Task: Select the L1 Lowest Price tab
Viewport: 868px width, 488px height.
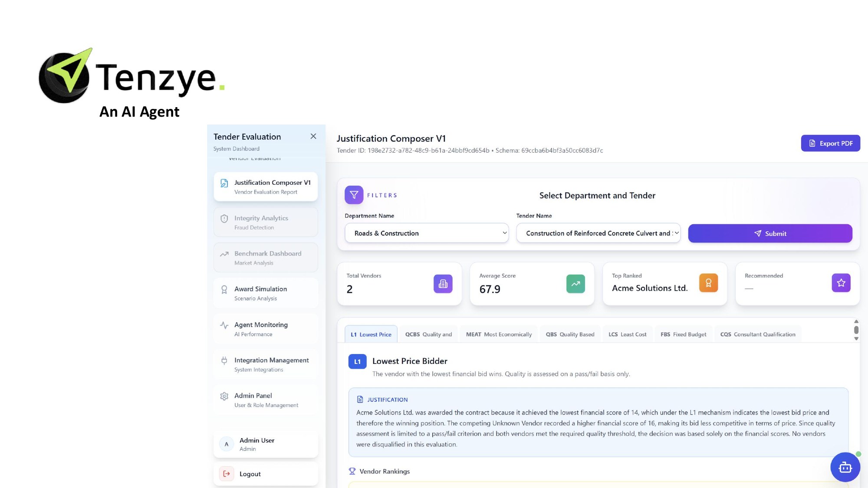Action: pos(371,334)
